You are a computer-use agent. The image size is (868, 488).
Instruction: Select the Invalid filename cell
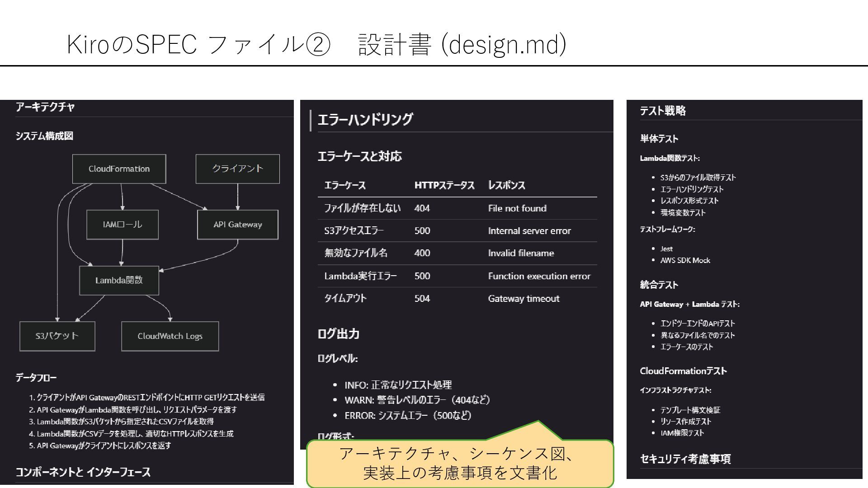pyautogui.click(x=521, y=253)
